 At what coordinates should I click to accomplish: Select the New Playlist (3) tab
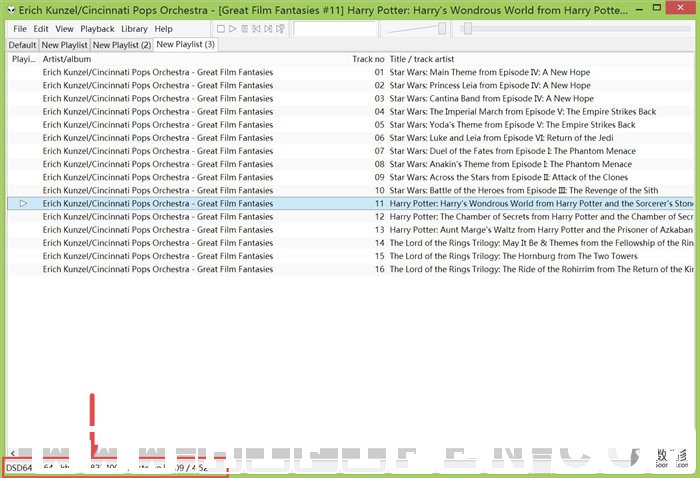click(186, 45)
